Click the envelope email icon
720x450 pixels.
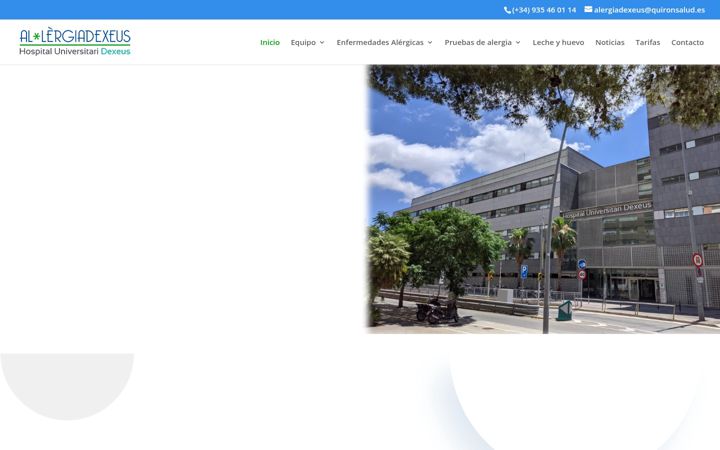pyautogui.click(x=588, y=9)
